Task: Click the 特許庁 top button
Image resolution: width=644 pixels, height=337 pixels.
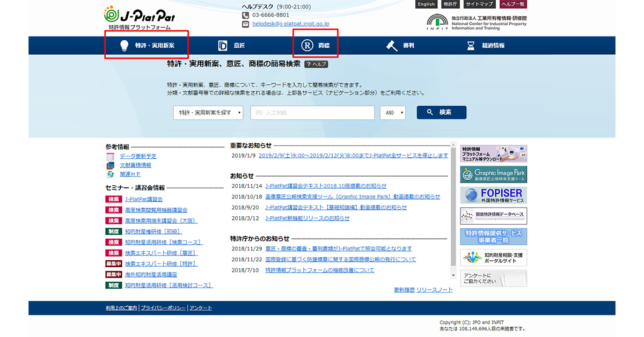Action: pos(450,4)
